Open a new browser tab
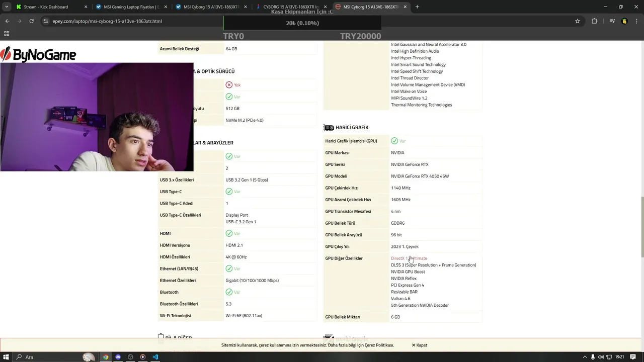This screenshot has width=644, height=362. 417,7
